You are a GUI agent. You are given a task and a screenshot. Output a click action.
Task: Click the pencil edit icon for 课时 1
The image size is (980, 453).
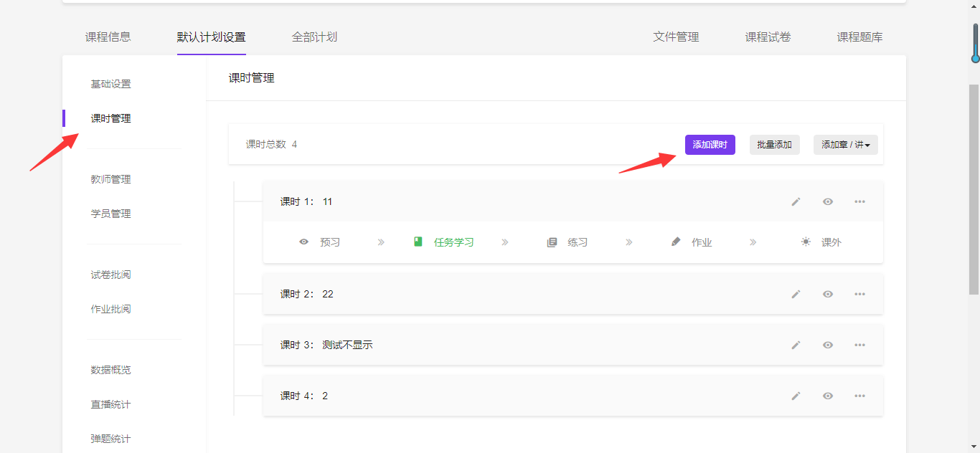coord(796,202)
